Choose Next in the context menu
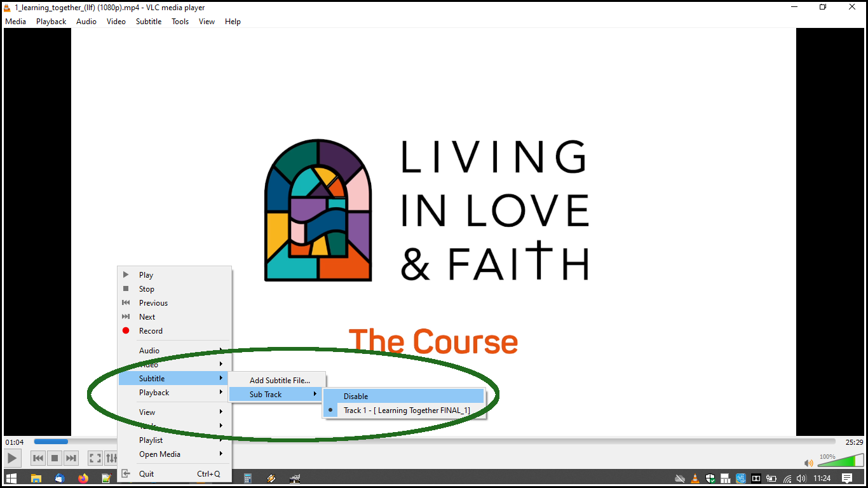Screen dimensions: 868x488 click(175, 316)
